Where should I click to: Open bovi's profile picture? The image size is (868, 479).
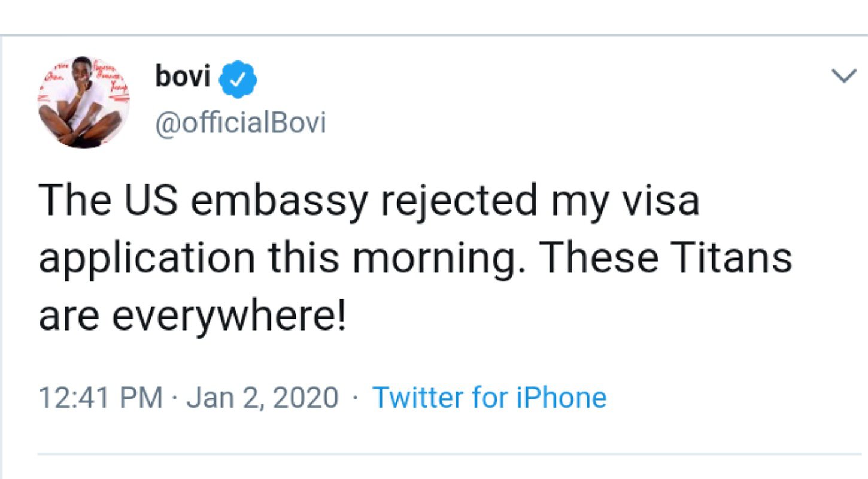click(84, 102)
